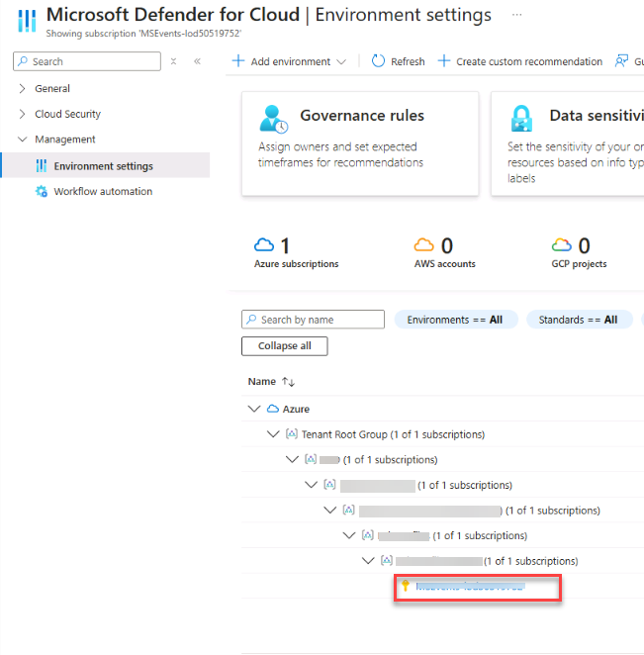Click the Governance rules person-clock icon

point(273,119)
